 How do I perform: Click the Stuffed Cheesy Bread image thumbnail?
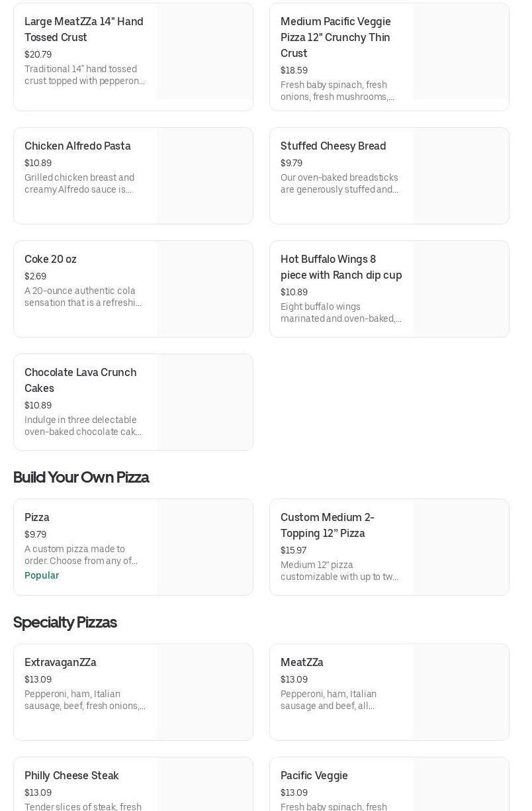[461, 176]
